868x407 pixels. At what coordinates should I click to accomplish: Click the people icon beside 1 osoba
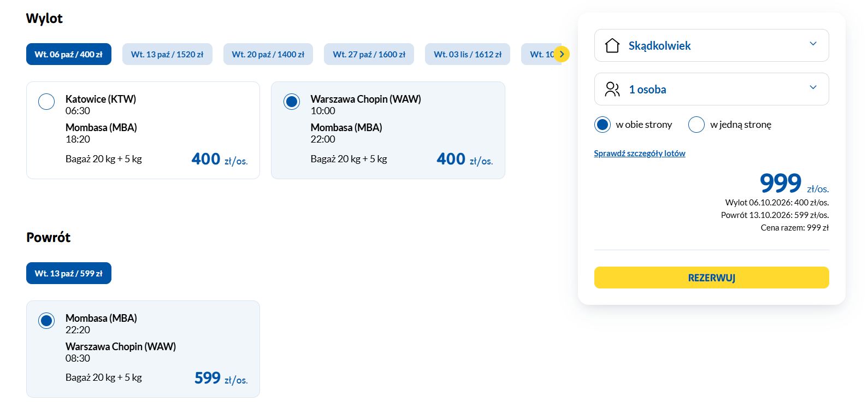coord(612,89)
